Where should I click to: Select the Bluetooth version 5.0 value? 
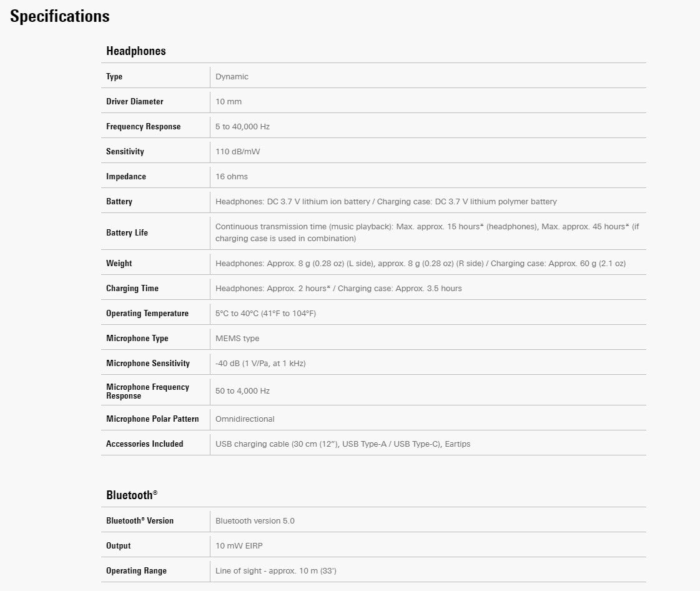pyautogui.click(x=255, y=520)
